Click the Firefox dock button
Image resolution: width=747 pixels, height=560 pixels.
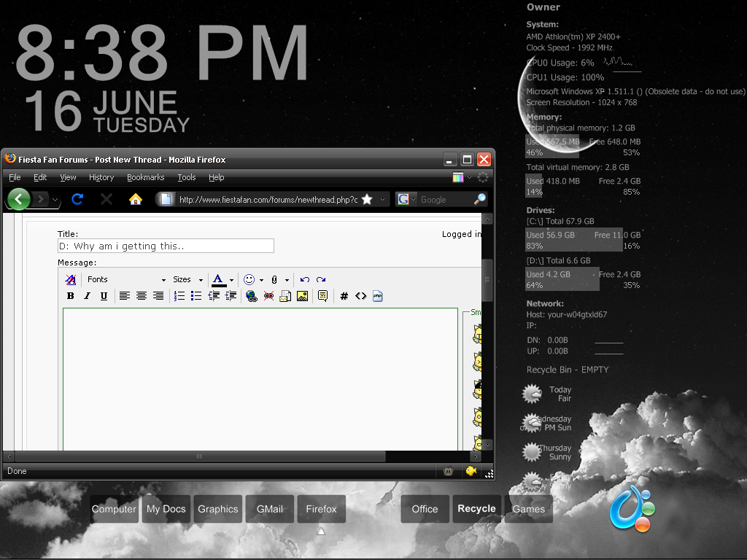point(321,509)
